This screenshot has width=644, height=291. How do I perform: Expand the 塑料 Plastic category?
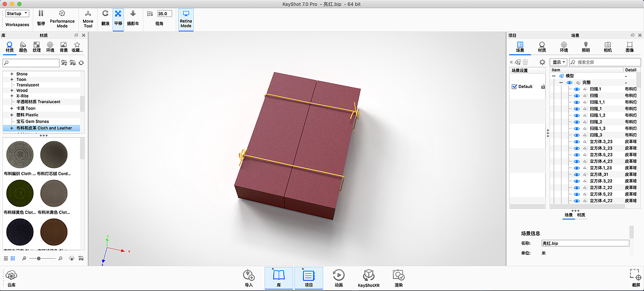click(x=12, y=115)
